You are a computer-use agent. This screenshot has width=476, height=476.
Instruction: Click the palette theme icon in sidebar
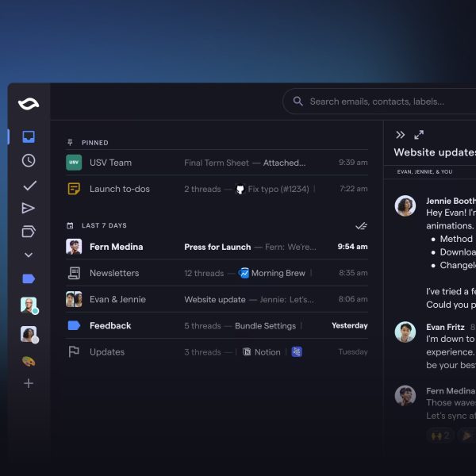click(x=29, y=360)
